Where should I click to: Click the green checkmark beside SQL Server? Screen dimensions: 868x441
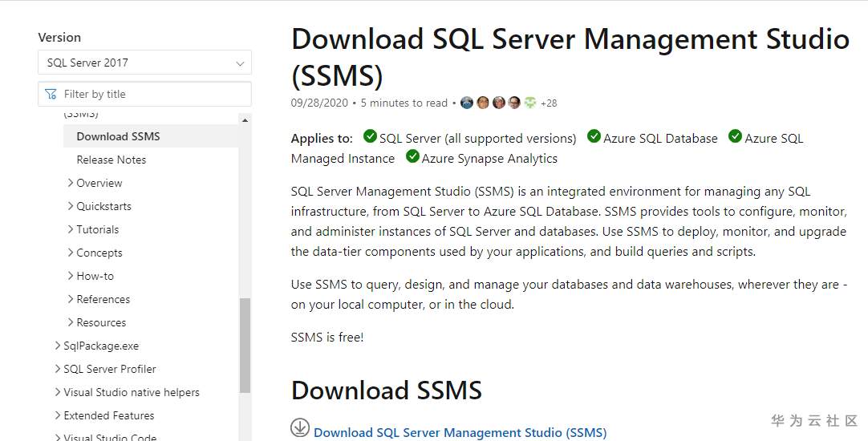click(x=370, y=136)
